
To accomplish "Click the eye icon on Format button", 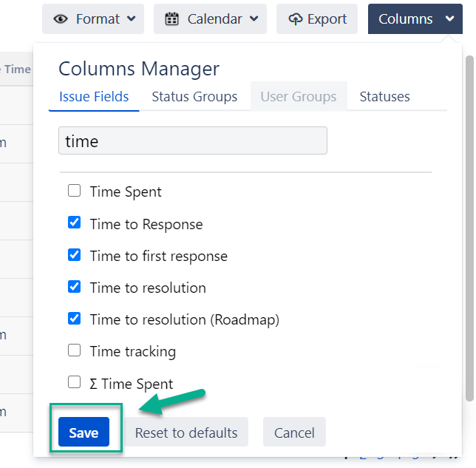I will 61,19.
